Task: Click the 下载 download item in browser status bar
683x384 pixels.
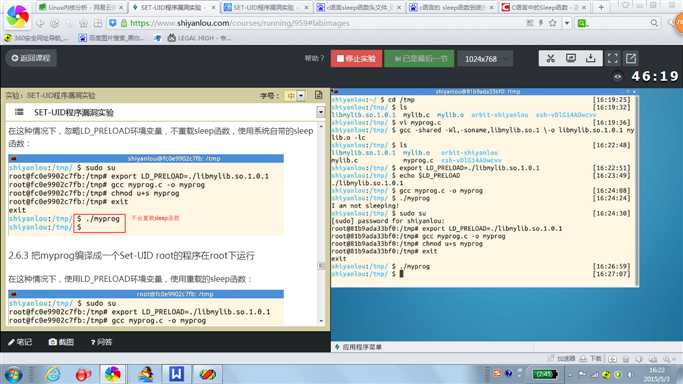Action: [x=591, y=359]
